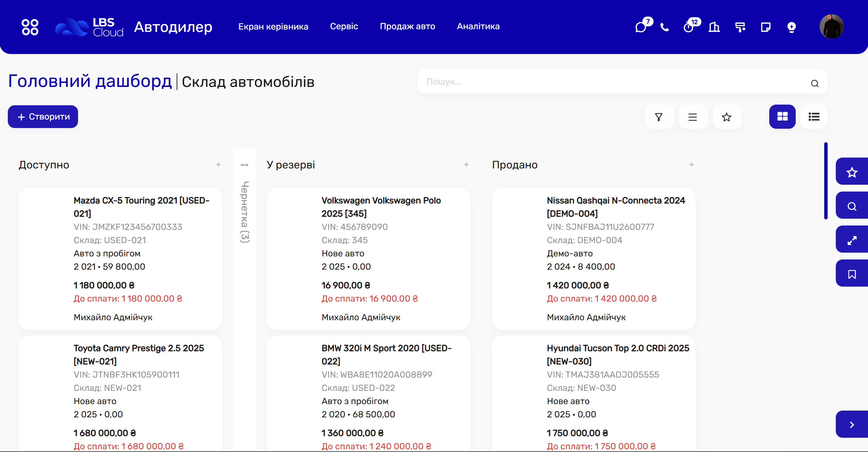Click the Створити button

point(43,116)
